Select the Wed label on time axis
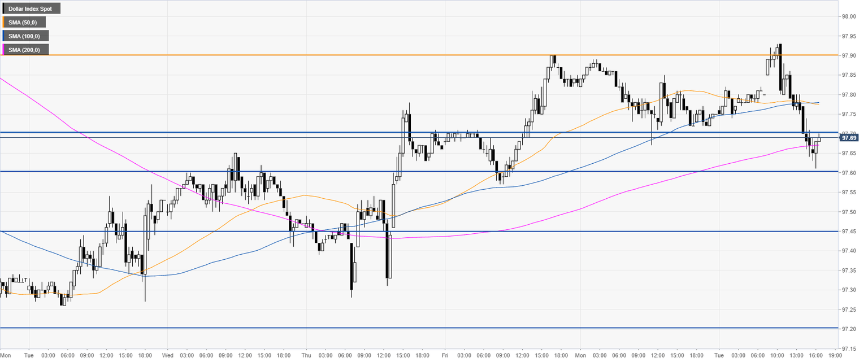 click(x=167, y=356)
